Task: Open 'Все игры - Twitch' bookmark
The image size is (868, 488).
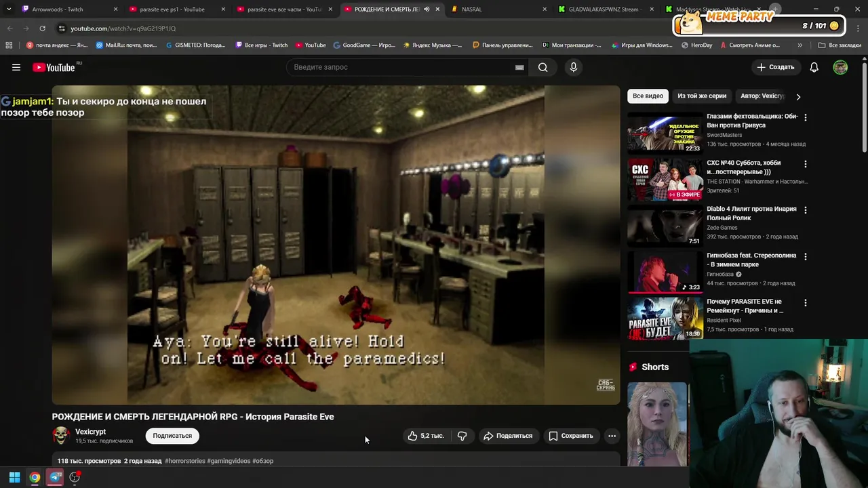Action: [262, 45]
